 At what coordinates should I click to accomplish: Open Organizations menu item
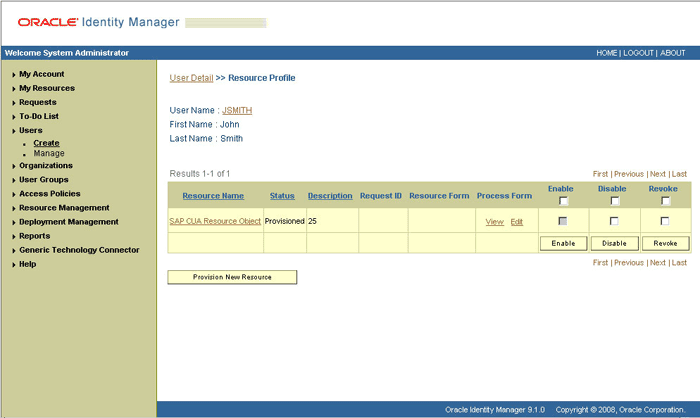tap(46, 165)
